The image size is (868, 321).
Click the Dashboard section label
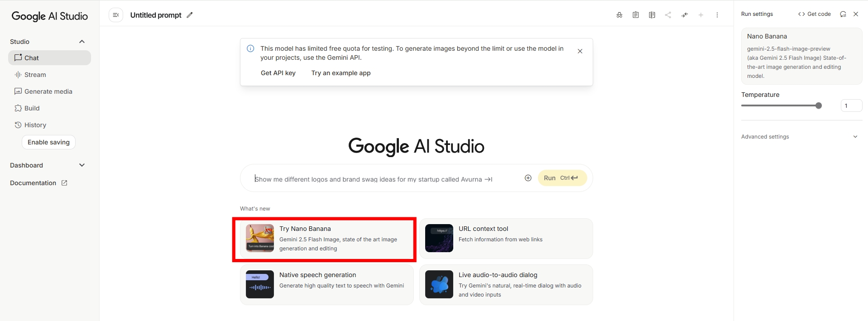coord(26,165)
